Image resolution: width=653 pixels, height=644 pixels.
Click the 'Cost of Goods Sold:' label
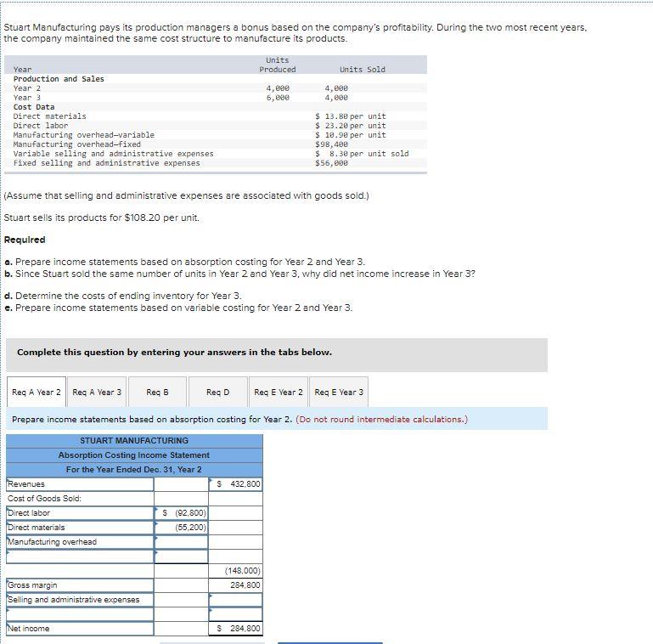point(44,499)
